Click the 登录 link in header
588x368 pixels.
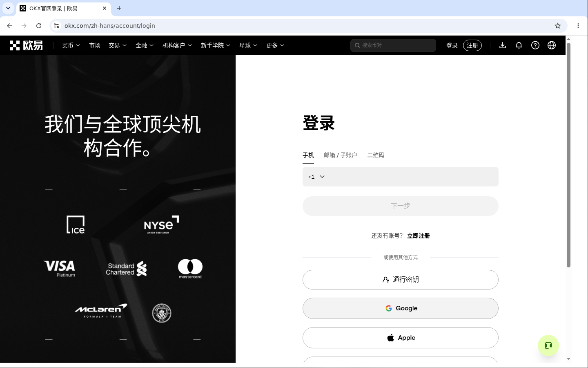point(452,45)
